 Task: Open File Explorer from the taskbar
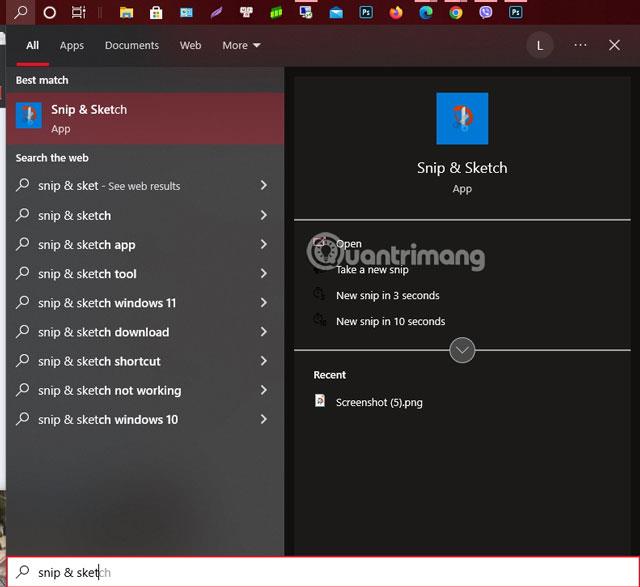coord(127,13)
